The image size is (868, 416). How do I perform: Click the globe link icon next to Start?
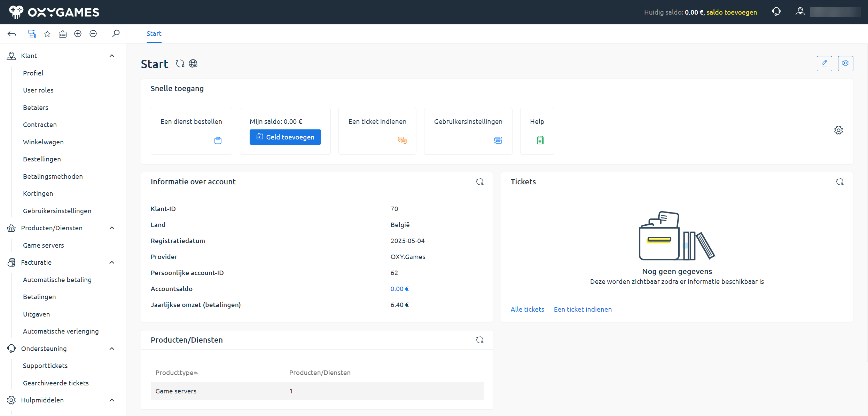[193, 64]
